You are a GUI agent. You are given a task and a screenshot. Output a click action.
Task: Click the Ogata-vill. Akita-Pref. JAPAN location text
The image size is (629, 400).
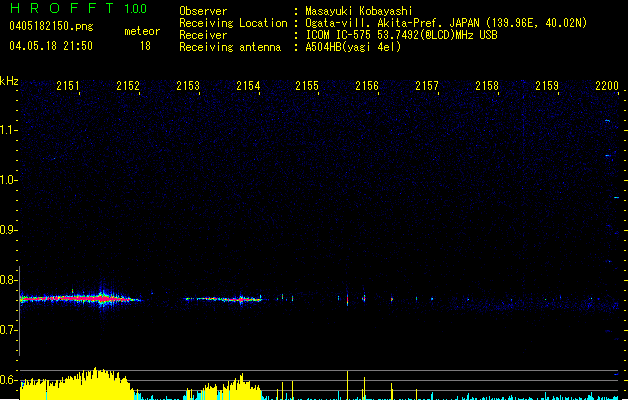click(446, 23)
